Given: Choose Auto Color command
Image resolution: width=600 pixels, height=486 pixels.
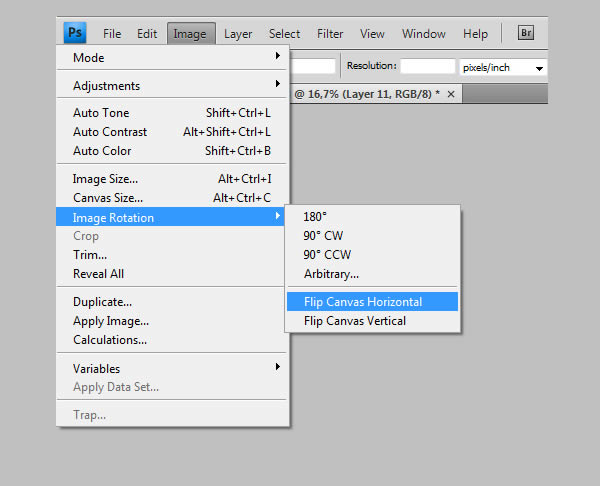Looking at the screenshot, I should pos(171,151).
